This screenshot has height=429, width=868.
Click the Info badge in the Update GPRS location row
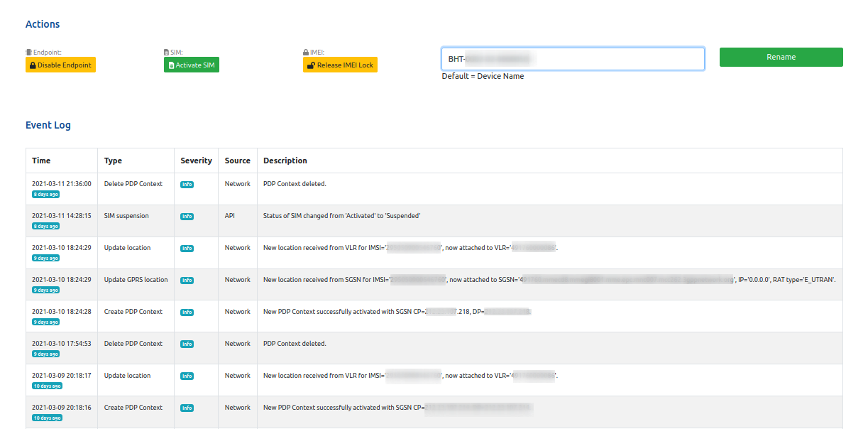[x=187, y=281]
